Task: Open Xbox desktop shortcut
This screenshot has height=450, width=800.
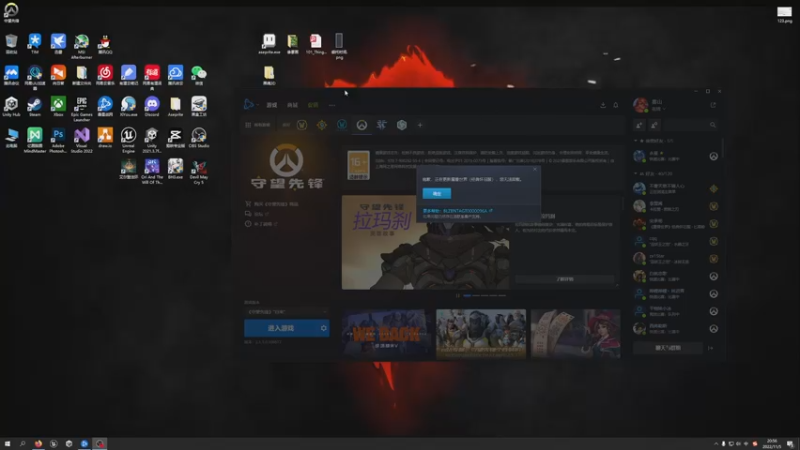Action: point(58,107)
